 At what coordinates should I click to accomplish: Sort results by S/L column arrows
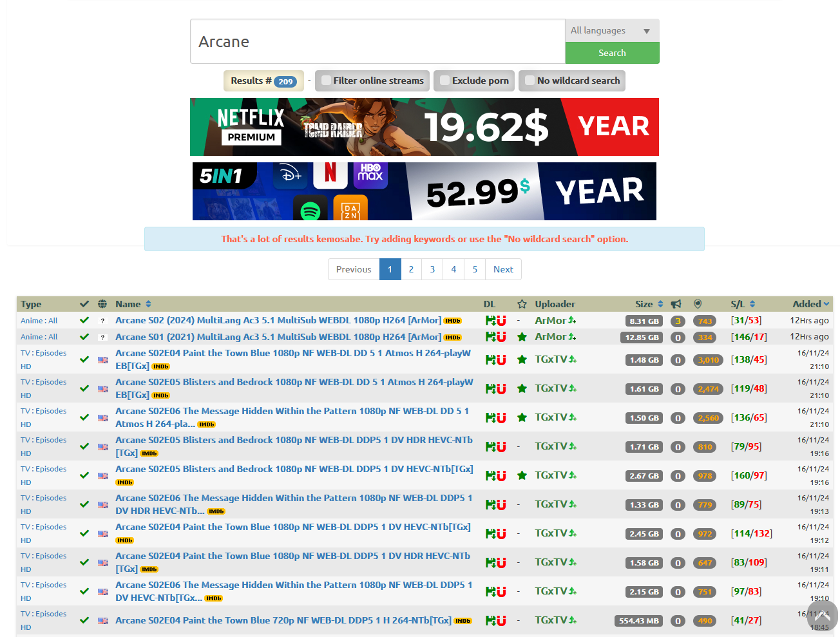(x=752, y=304)
